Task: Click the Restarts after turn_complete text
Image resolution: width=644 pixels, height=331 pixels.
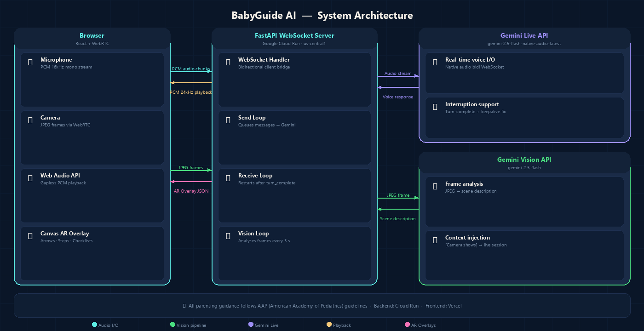Action: pos(267,183)
